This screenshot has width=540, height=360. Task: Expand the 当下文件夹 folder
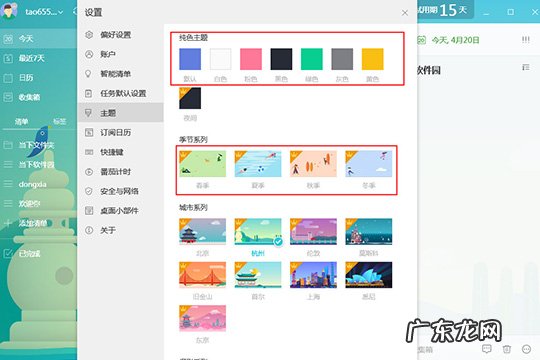39,145
